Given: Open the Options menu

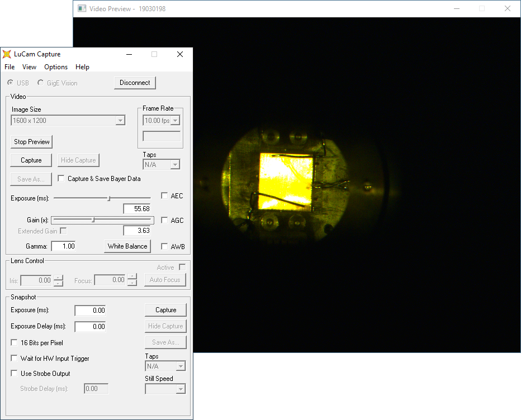Looking at the screenshot, I should tap(56, 67).
